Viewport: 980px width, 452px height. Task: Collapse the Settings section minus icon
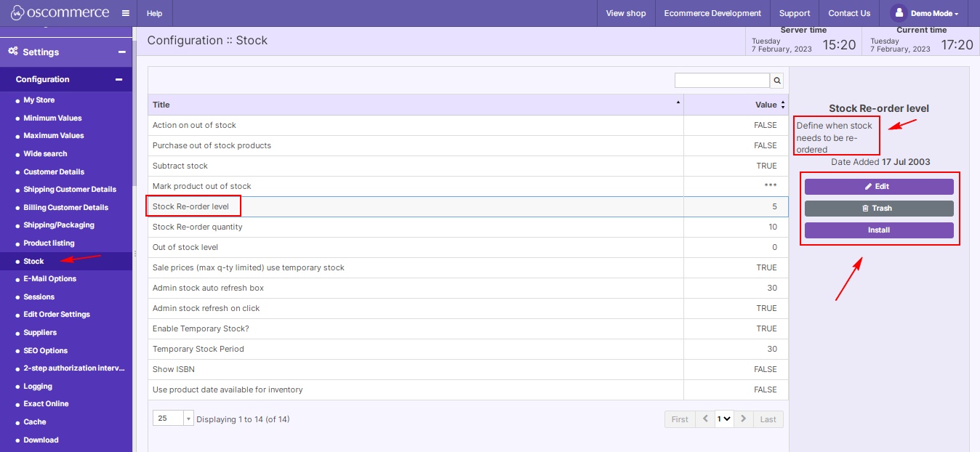[122, 52]
